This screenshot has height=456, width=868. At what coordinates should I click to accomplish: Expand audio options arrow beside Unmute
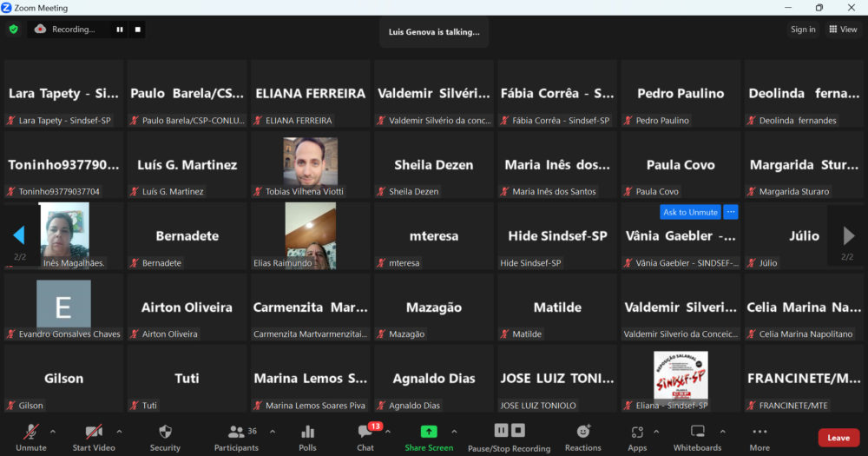pyautogui.click(x=53, y=431)
